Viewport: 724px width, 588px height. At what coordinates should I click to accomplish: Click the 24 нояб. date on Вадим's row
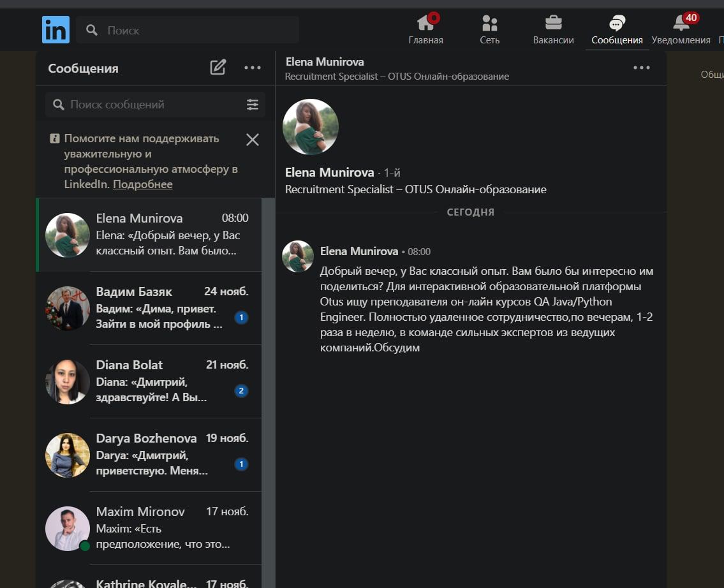pyautogui.click(x=226, y=291)
